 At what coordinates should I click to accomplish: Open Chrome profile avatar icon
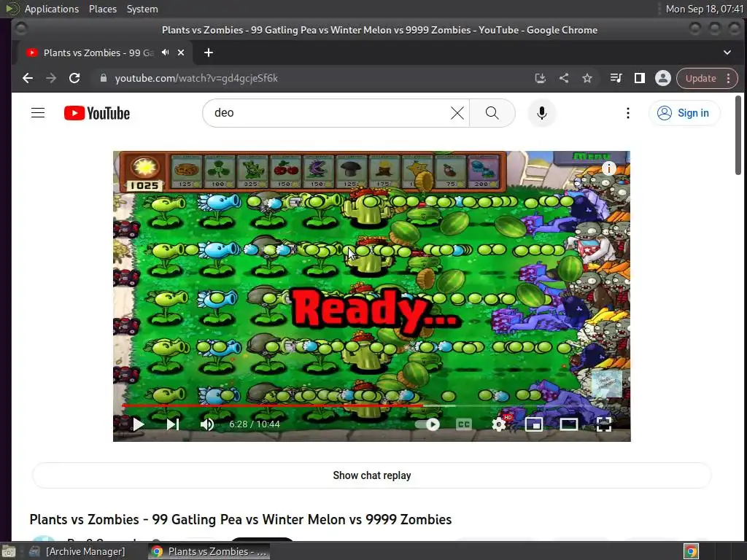[x=662, y=78]
